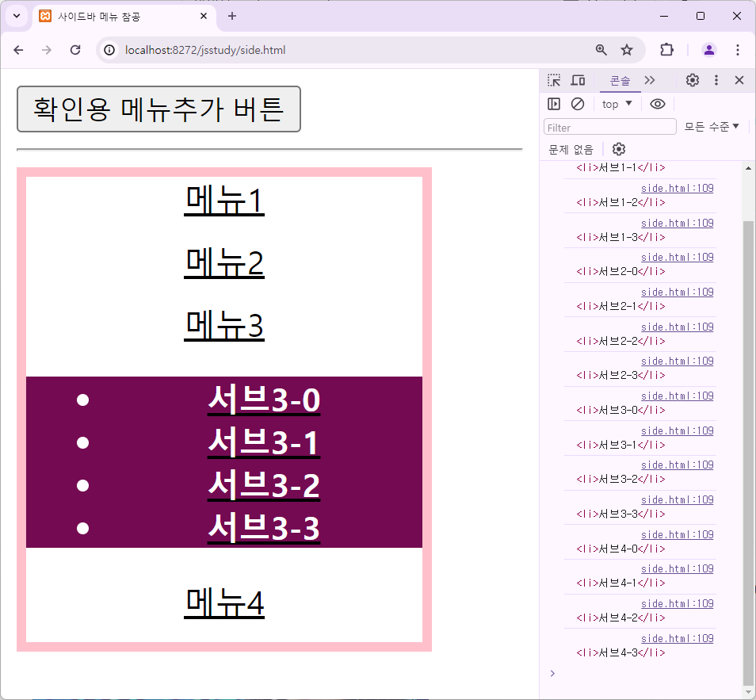Click the 문제 없음 issues label

tap(571, 150)
